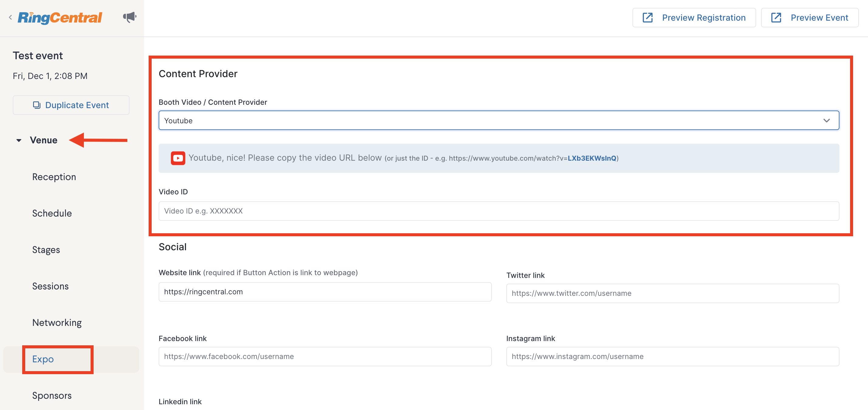868x410 pixels.
Task: Click the Website link field
Action: (x=325, y=292)
